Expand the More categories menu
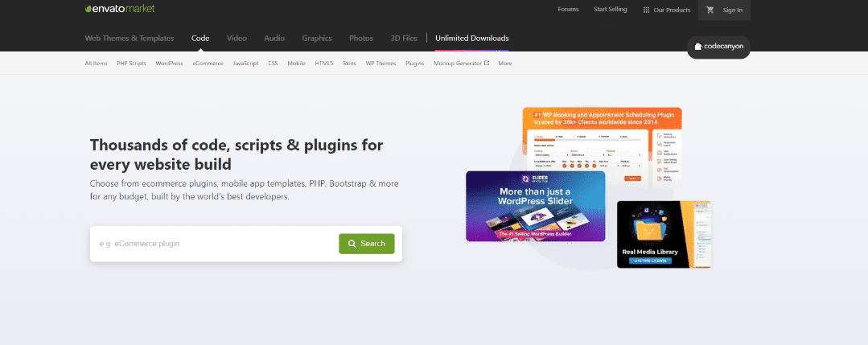This screenshot has height=345, width=868. [505, 64]
